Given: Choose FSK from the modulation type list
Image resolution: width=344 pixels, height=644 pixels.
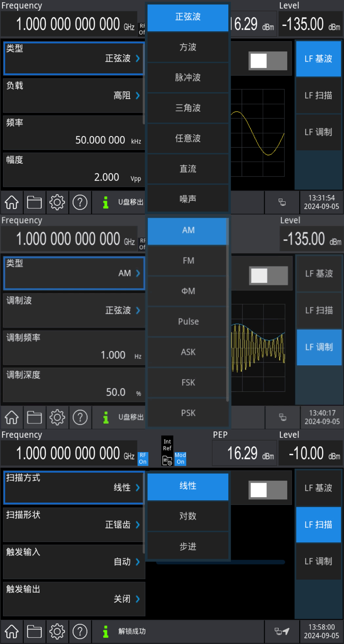Looking at the screenshot, I should point(188,382).
